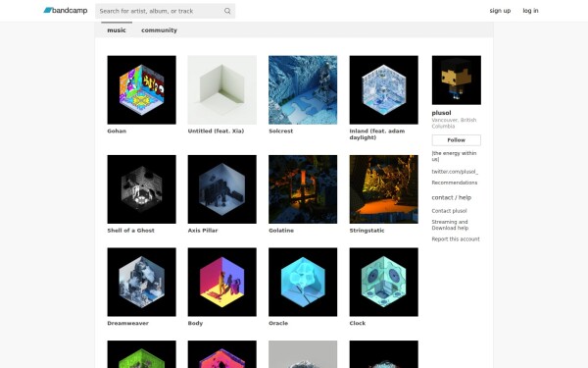The height and width of the screenshot is (368, 588).
Task: Click the Gohan title text
Action: pos(117,131)
